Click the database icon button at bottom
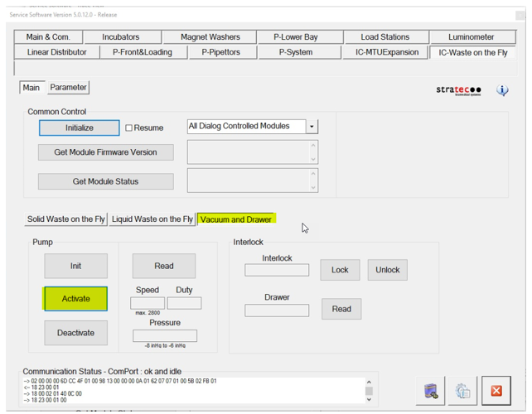Screen dimensions: 532x414 (x=431, y=391)
